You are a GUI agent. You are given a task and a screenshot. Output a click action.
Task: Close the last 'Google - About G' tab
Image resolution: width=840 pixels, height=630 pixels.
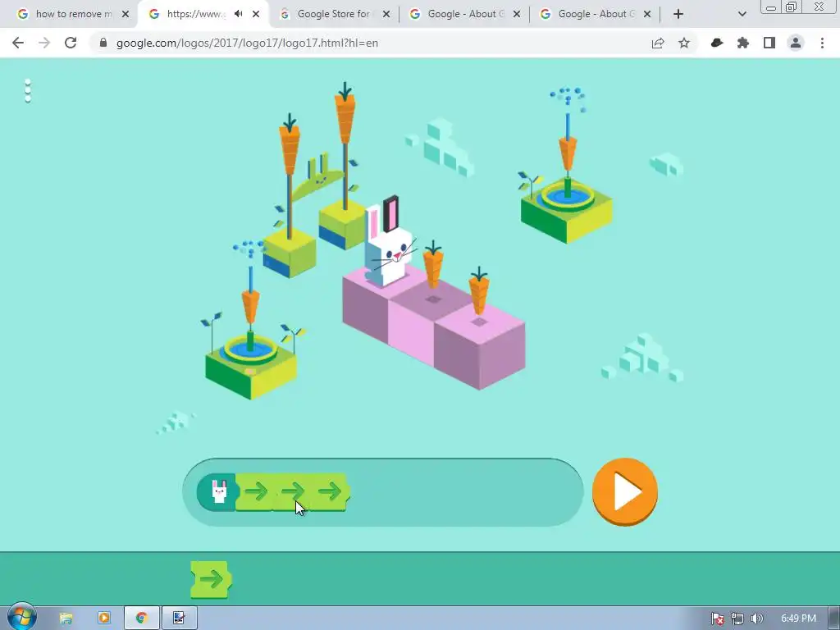[x=647, y=14]
